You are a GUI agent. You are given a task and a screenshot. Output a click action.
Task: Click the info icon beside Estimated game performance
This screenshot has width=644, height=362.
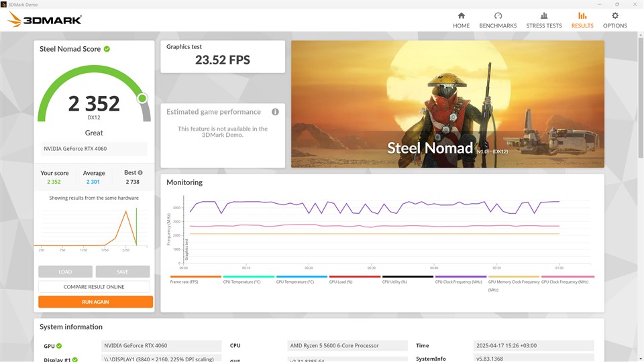275,112
